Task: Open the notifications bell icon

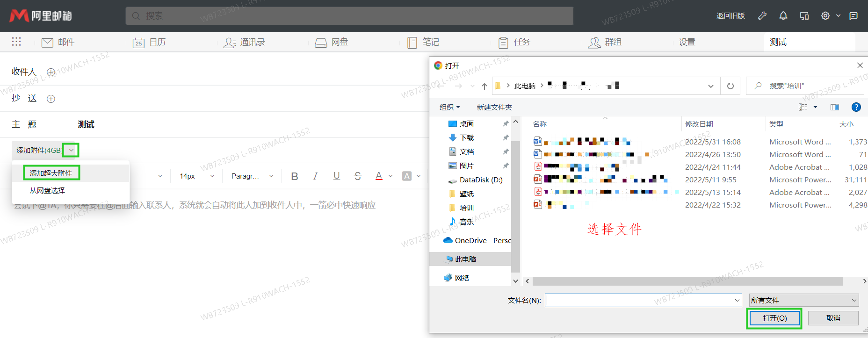Action: click(783, 16)
